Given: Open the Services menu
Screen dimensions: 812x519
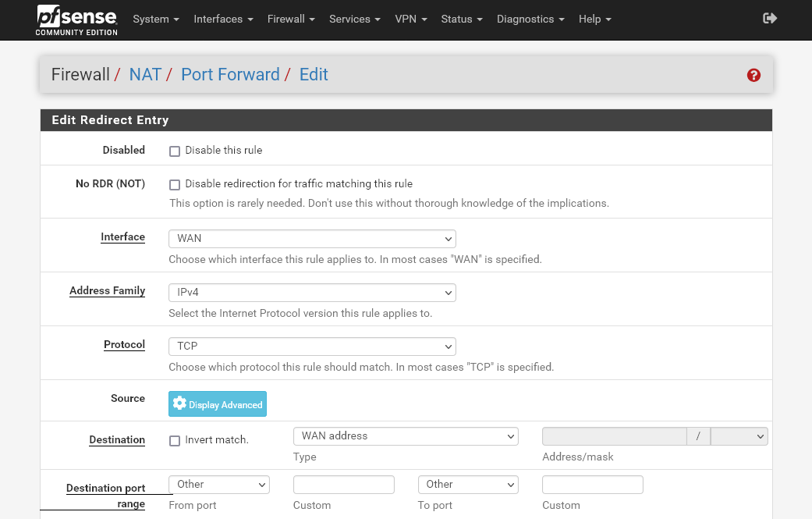Looking at the screenshot, I should (x=354, y=19).
